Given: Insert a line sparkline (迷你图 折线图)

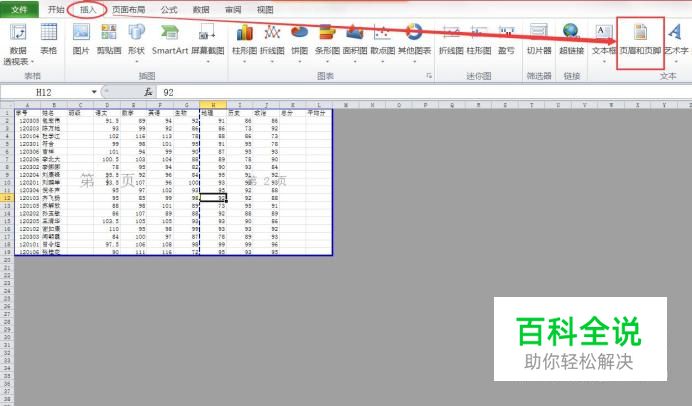Looking at the screenshot, I should point(451,40).
